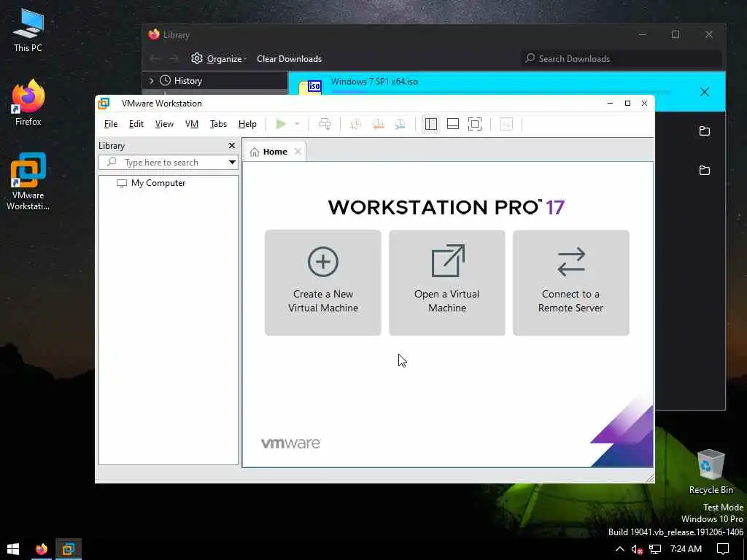Cancel the Windows 7 SP1 x64.iso download
This screenshot has height=560, width=747.
705,92
